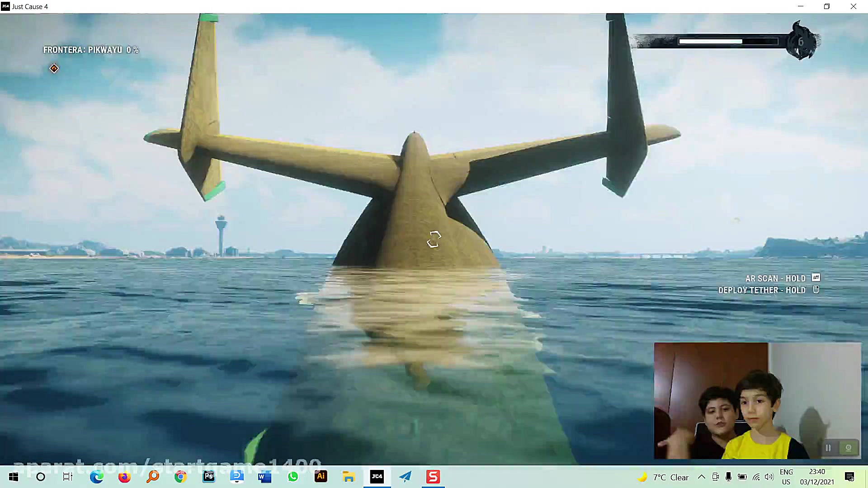Image resolution: width=868 pixels, height=488 pixels.
Task: Toggle microphone from the system tray
Action: [728, 477]
